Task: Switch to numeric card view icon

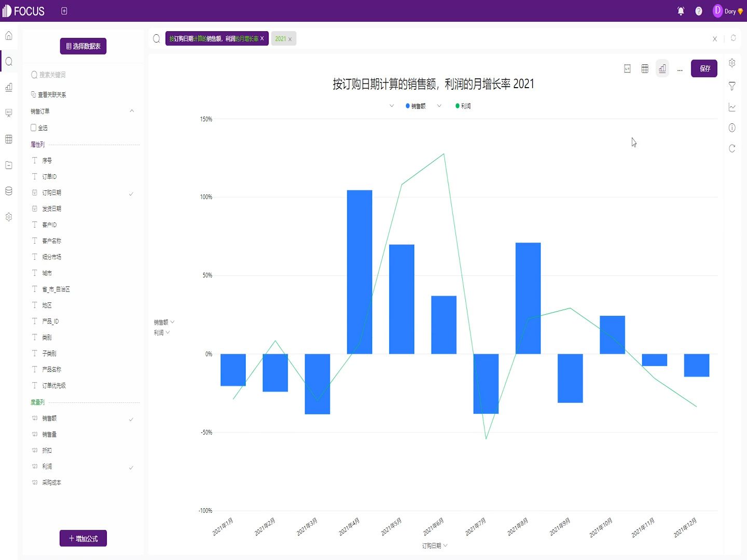Action: point(627,68)
